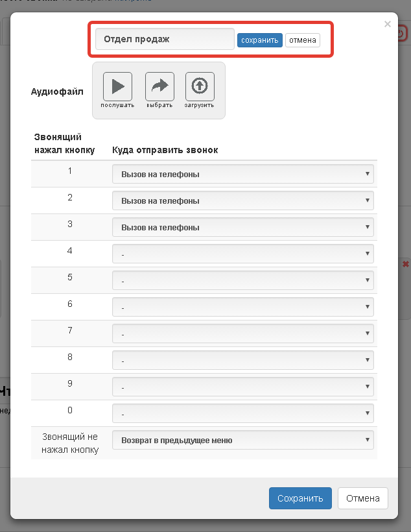Open the dropdown for button 1

(x=243, y=175)
